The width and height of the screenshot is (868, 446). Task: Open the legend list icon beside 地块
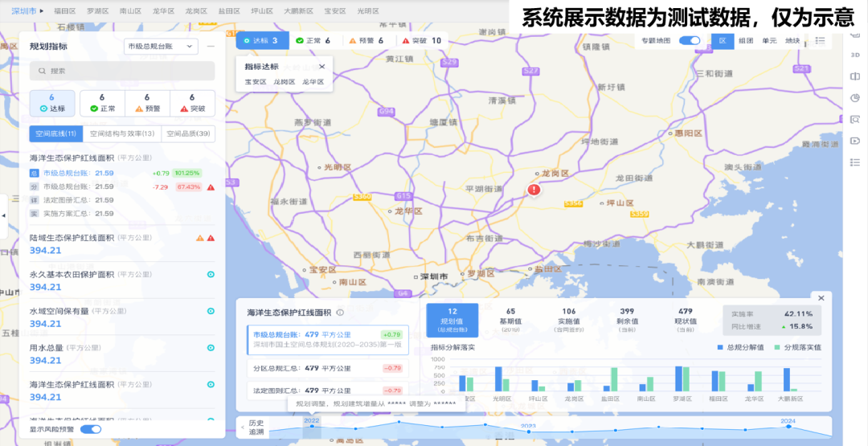pyautogui.click(x=820, y=40)
